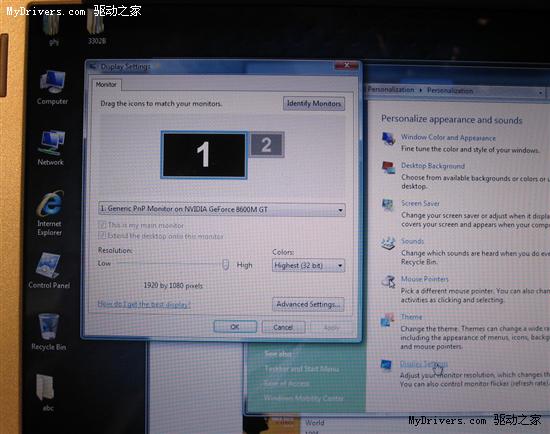Screen dimensions: 550x434
Task: Click the Resolution slider handle
Action: (x=226, y=265)
